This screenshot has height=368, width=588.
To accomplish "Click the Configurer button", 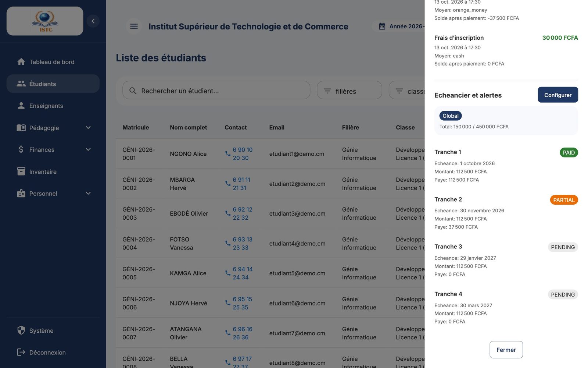I will [558, 95].
